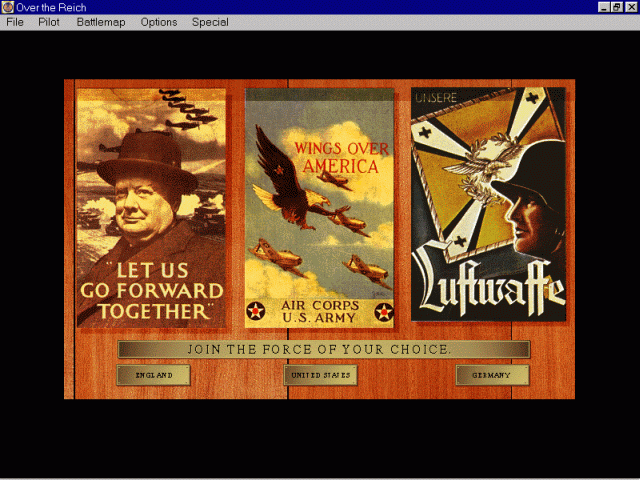Click the silver eagle emblem on German poster

[484, 168]
